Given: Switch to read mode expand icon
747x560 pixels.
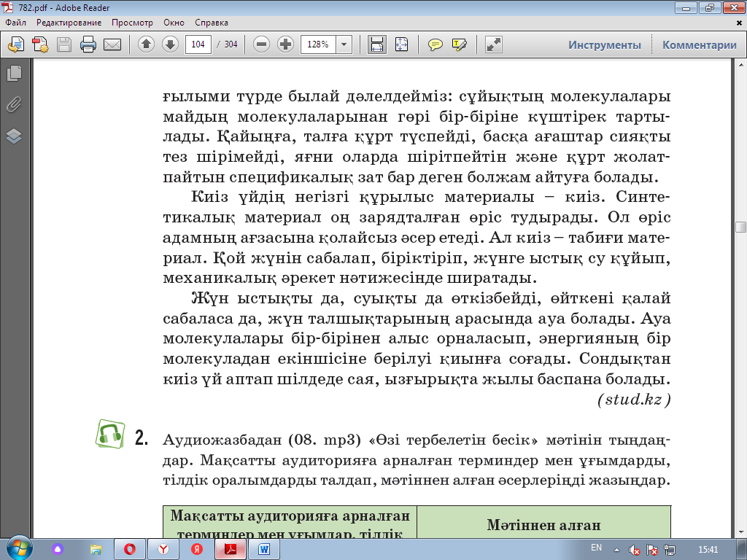Looking at the screenshot, I should (x=494, y=44).
